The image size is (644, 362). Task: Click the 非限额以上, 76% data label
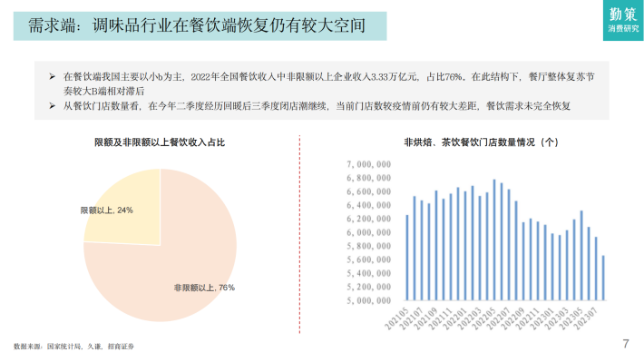tap(204, 288)
